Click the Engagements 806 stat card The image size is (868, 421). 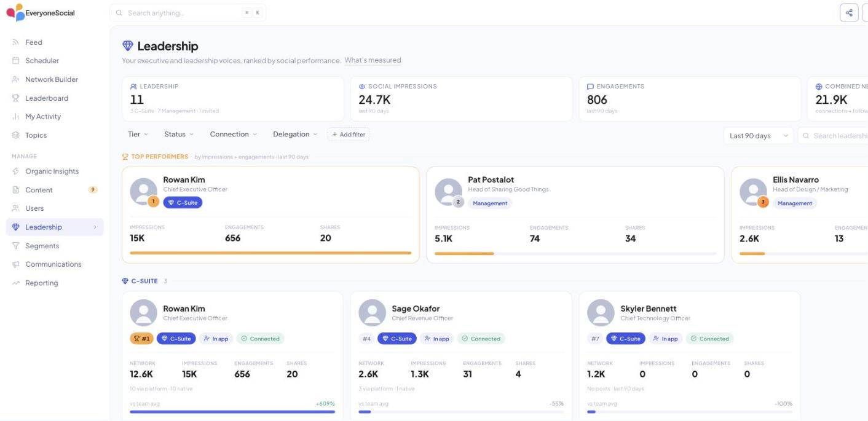coord(690,99)
